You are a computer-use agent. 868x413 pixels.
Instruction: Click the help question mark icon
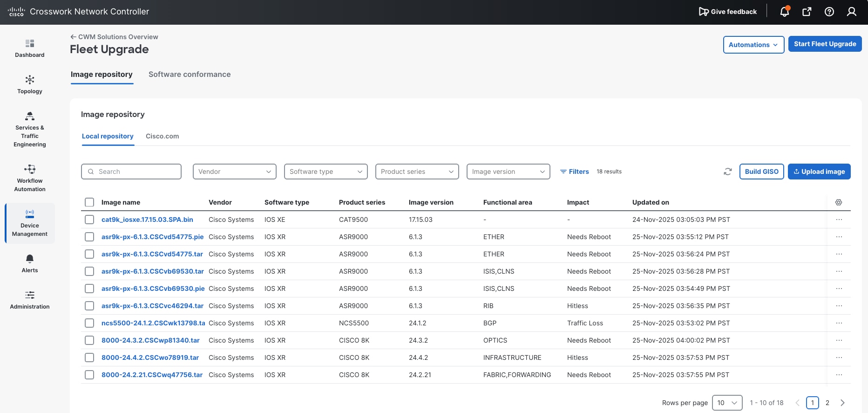(829, 12)
